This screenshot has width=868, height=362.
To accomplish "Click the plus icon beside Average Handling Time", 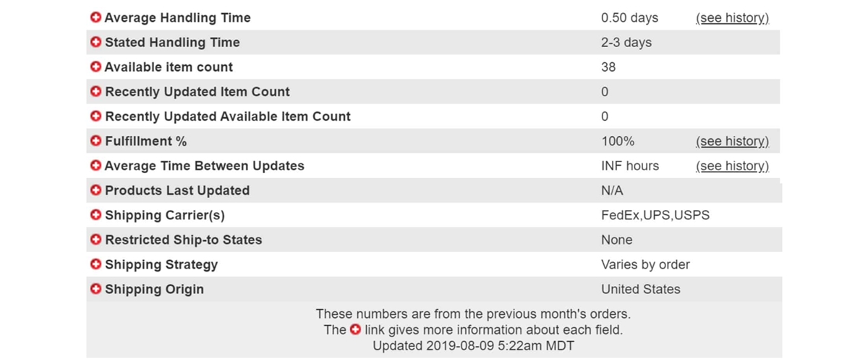I will [95, 17].
